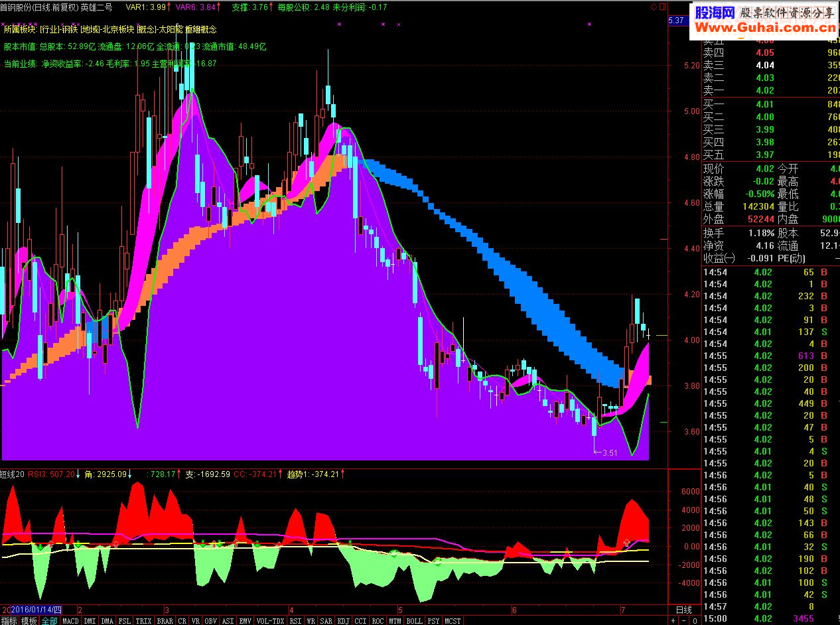Select the BRAR indicator tab

(x=165, y=621)
